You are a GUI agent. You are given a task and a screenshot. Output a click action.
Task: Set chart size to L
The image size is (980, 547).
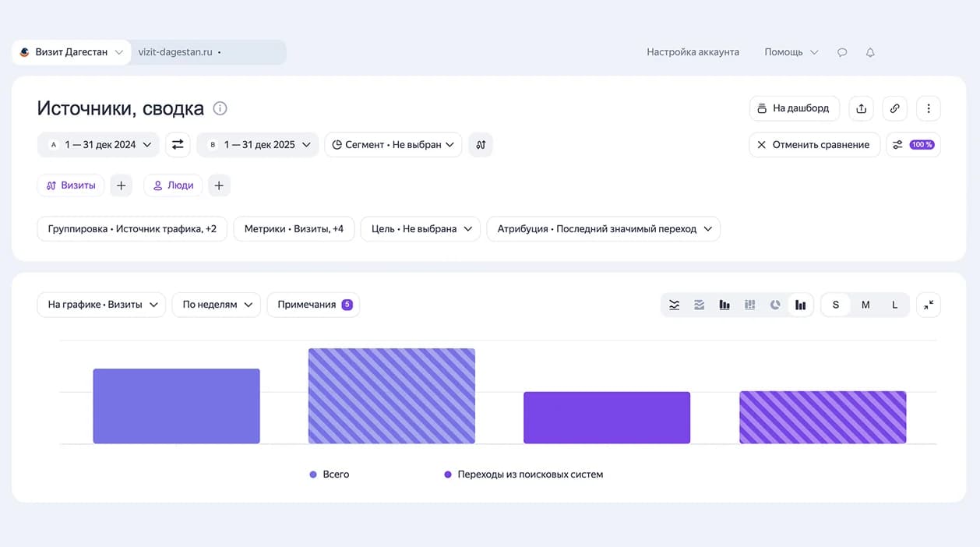(894, 305)
